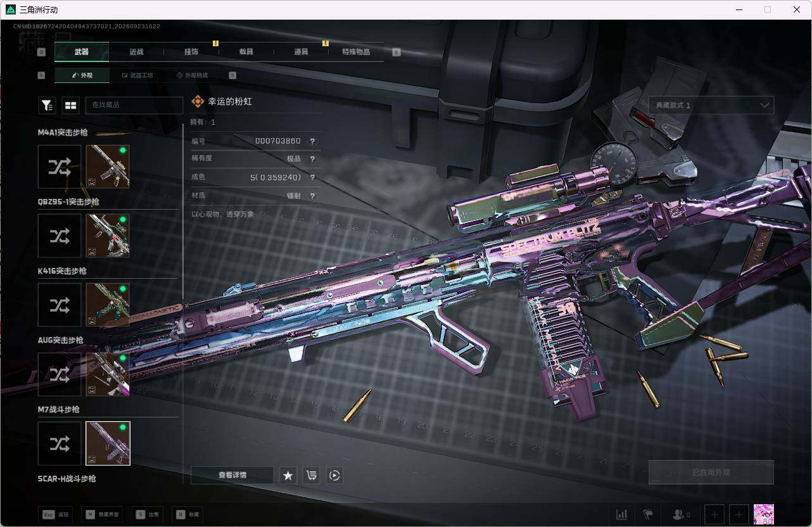Click the shuffle icon under QBZ95-1突击步枪

coord(60,236)
